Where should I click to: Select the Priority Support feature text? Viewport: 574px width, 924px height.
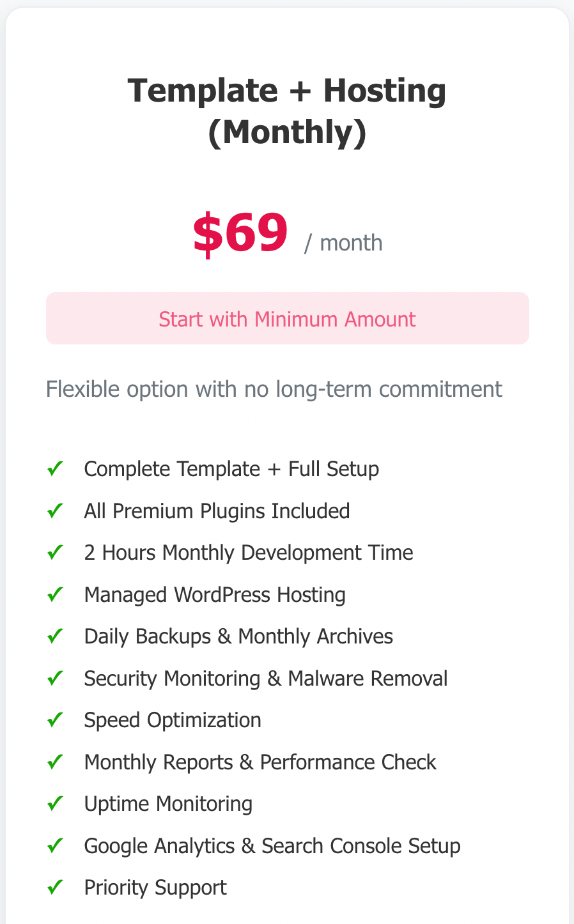pos(155,888)
